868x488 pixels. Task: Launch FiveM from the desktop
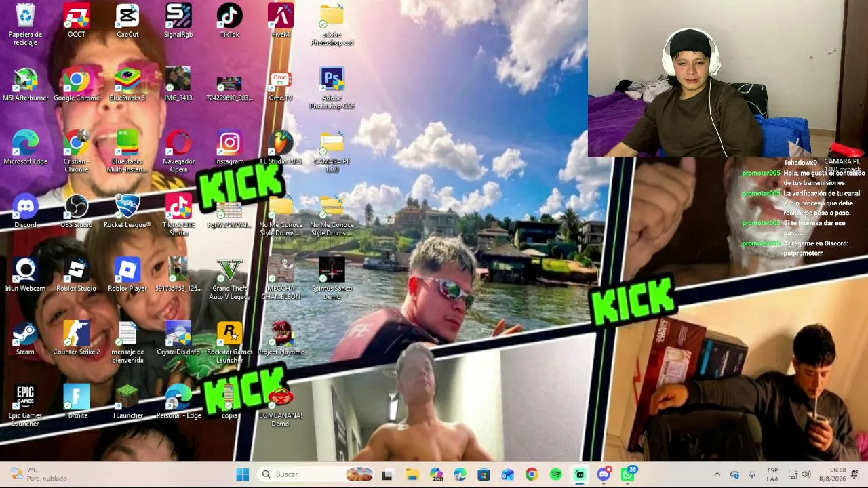281,20
